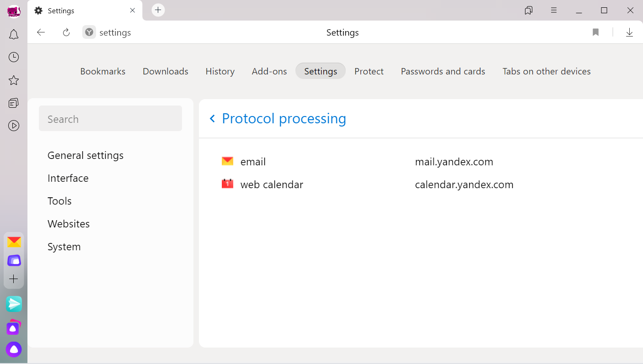The height and width of the screenshot is (364, 643).
Task: Focus the settings Search field
Action: pos(110,119)
